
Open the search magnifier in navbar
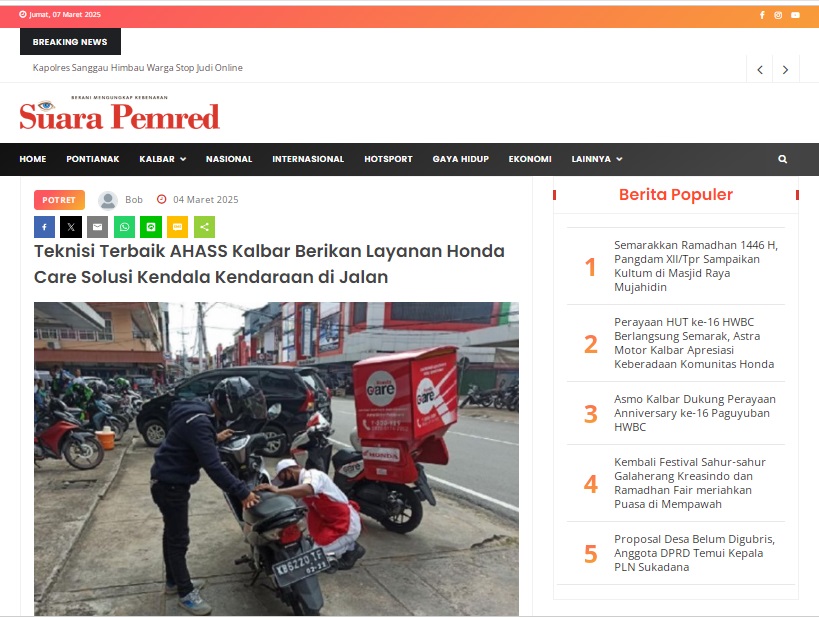tap(782, 159)
